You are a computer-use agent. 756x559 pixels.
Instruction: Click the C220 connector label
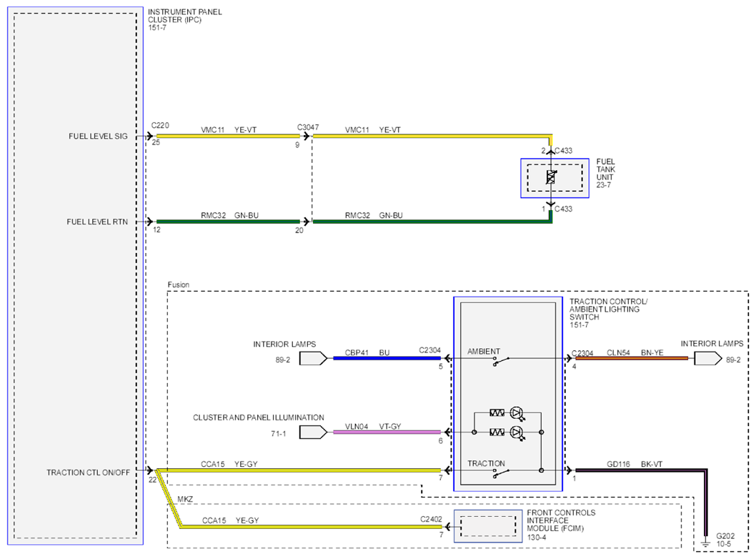click(160, 125)
